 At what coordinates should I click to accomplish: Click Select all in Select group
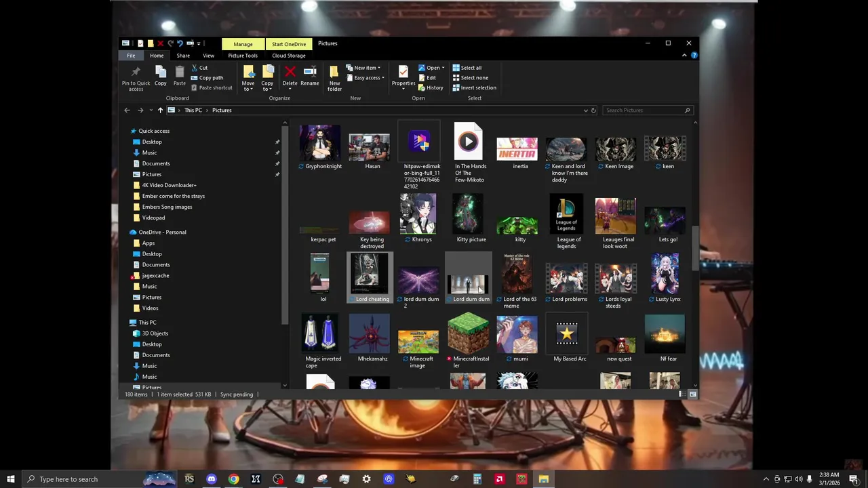coord(467,68)
